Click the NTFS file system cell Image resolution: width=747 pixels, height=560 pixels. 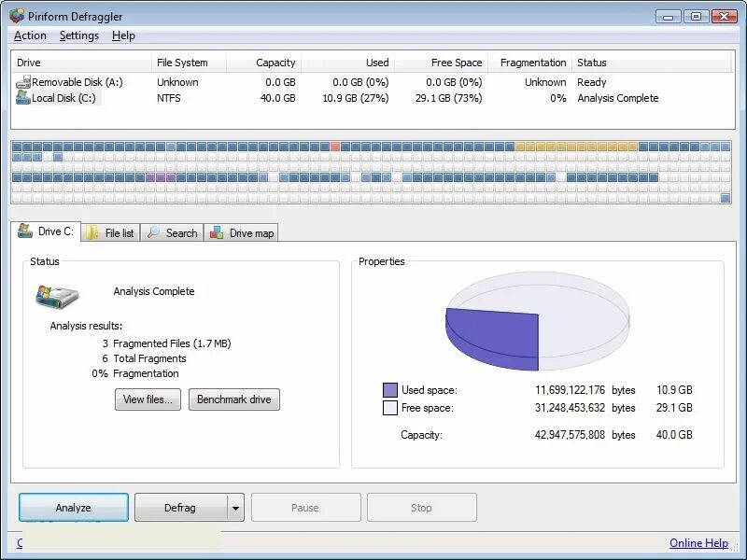coord(169,98)
